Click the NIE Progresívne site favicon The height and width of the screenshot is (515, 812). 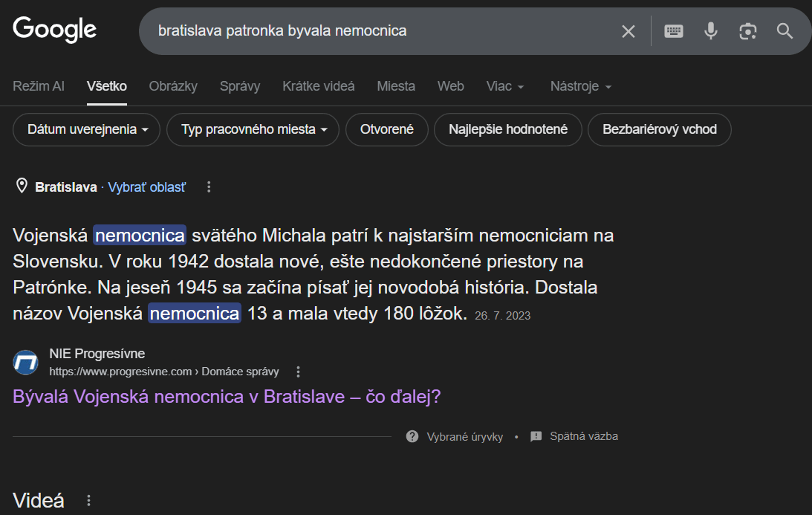(25, 362)
